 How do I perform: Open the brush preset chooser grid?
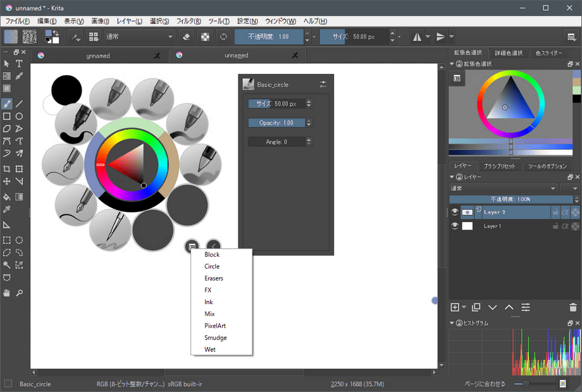[94, 37]
